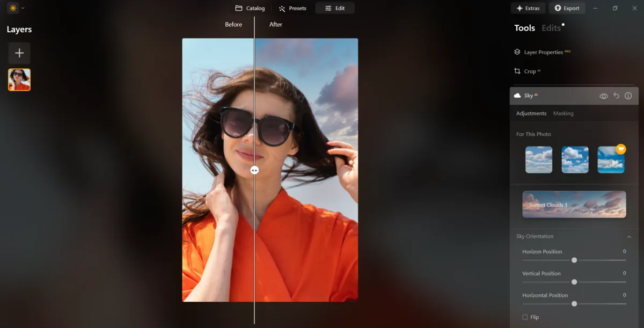
Task: Open the Luminar logo dropdown menu
Action: pos(12,8)
